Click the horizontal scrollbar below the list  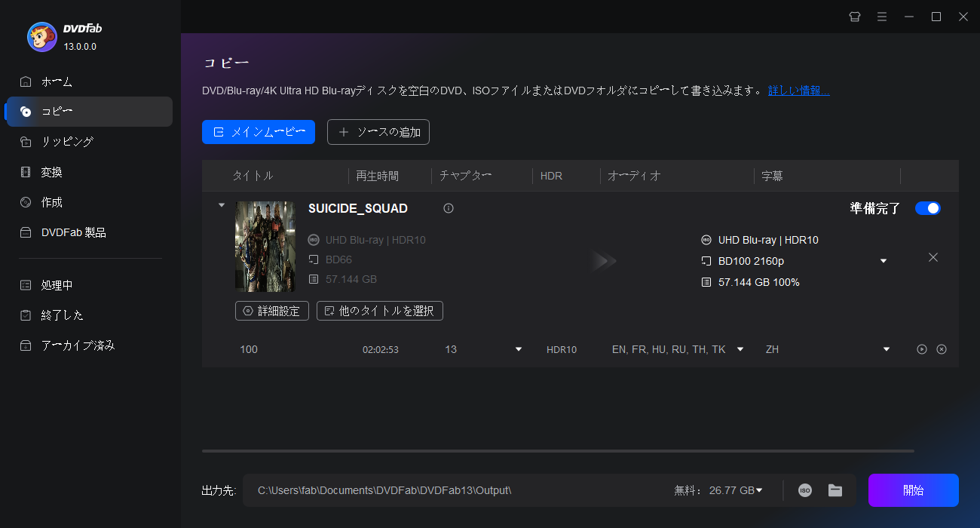point(558,451)
